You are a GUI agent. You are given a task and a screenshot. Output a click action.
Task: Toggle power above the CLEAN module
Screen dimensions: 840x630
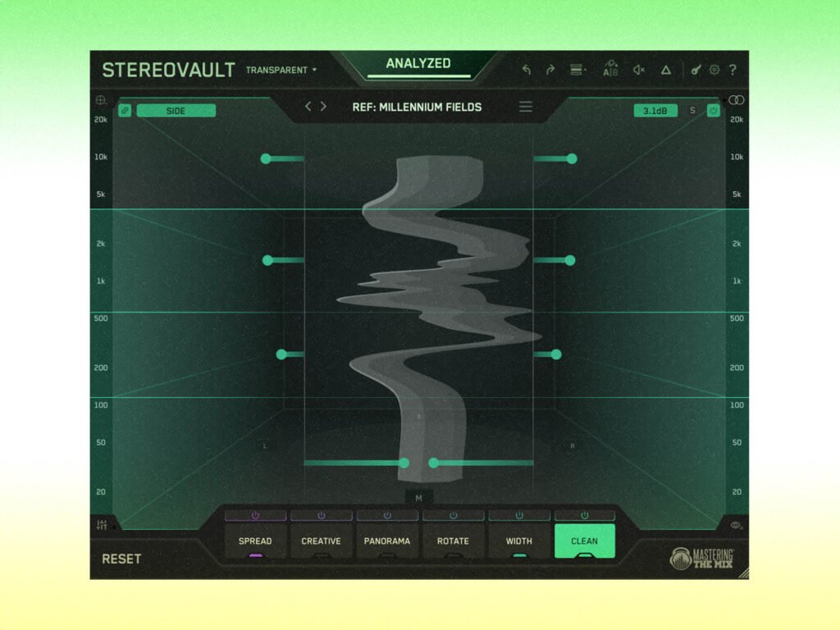[x=585, y=515]
